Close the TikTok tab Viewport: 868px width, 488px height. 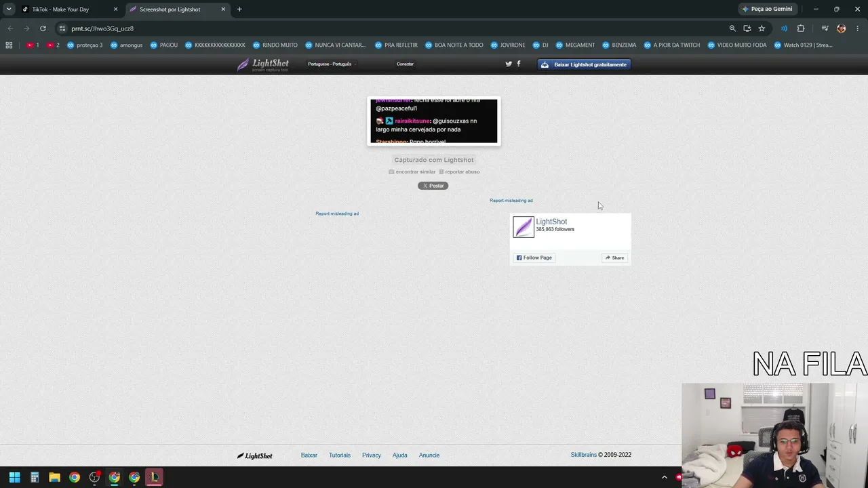(x=115, y=9)
